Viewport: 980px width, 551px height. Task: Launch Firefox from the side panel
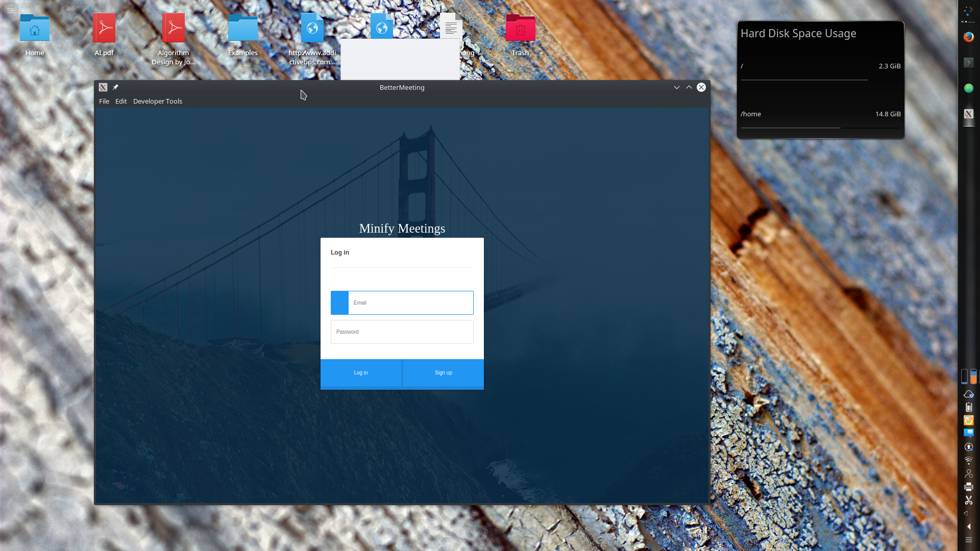(x=968, y=37)
